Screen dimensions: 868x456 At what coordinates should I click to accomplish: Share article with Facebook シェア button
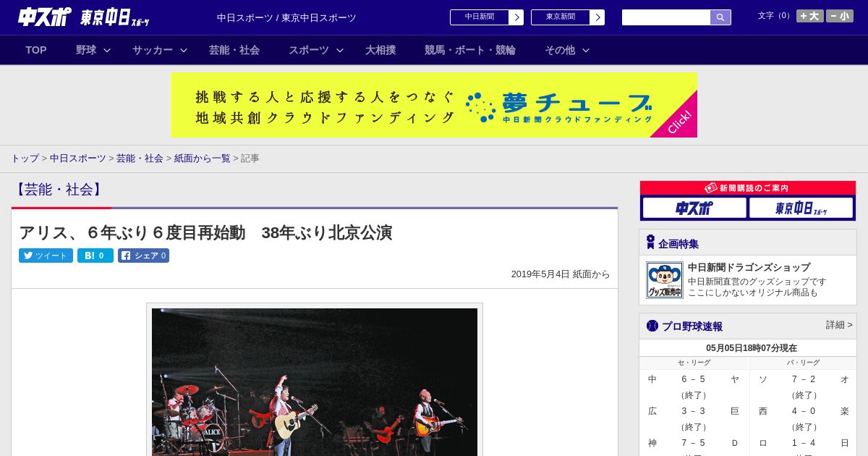tap(143, 256)
